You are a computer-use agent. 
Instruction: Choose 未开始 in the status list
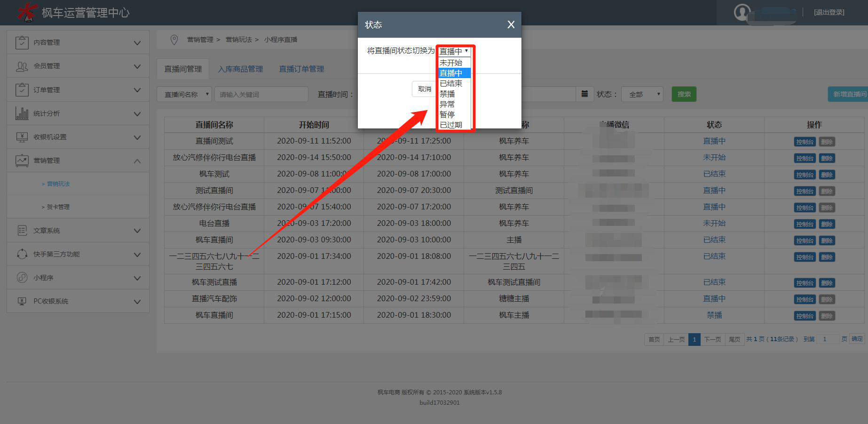click(454, 63)
